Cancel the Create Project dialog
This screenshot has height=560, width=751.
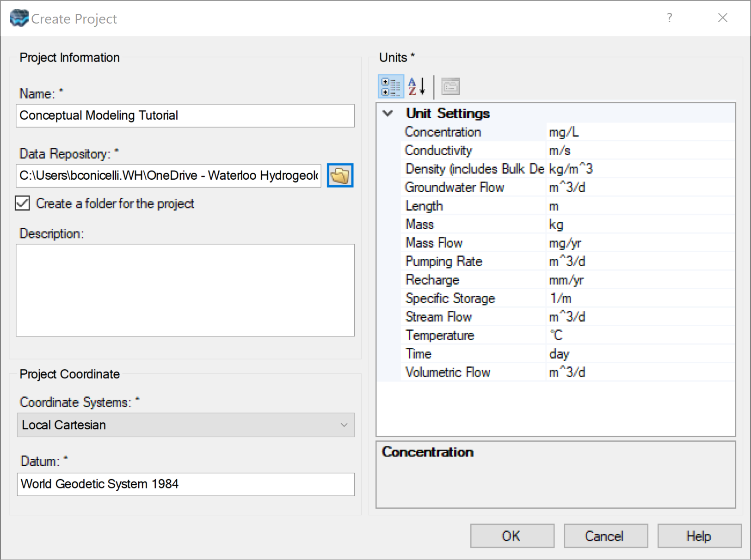pos(605,536)
